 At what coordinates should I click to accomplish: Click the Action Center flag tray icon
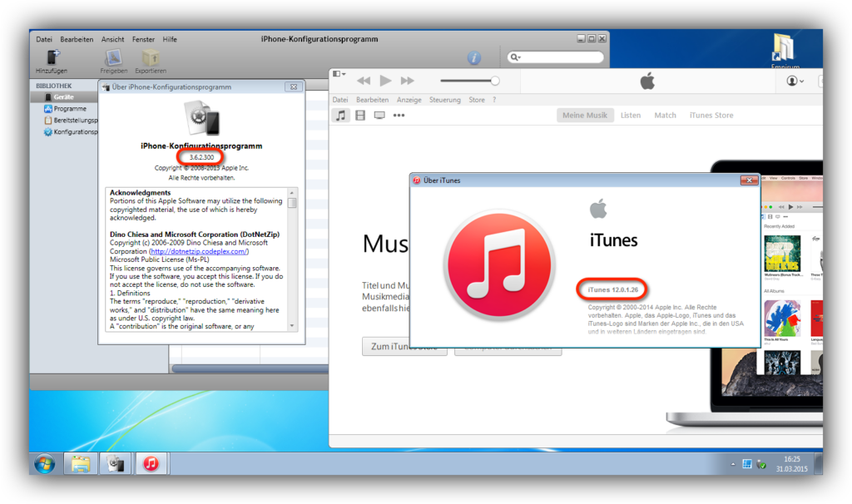[x=747, y=464]
